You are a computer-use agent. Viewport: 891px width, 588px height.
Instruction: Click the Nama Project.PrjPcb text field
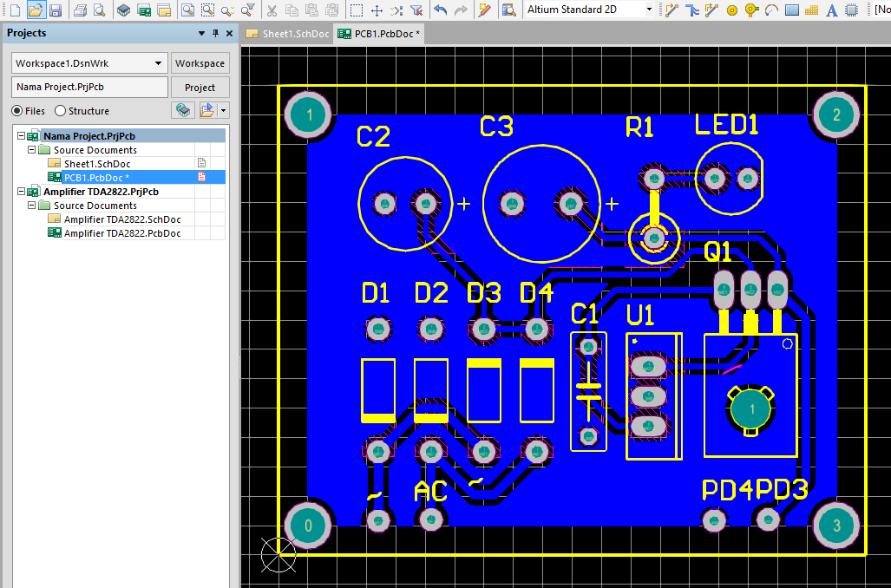[x=90, y=88]
